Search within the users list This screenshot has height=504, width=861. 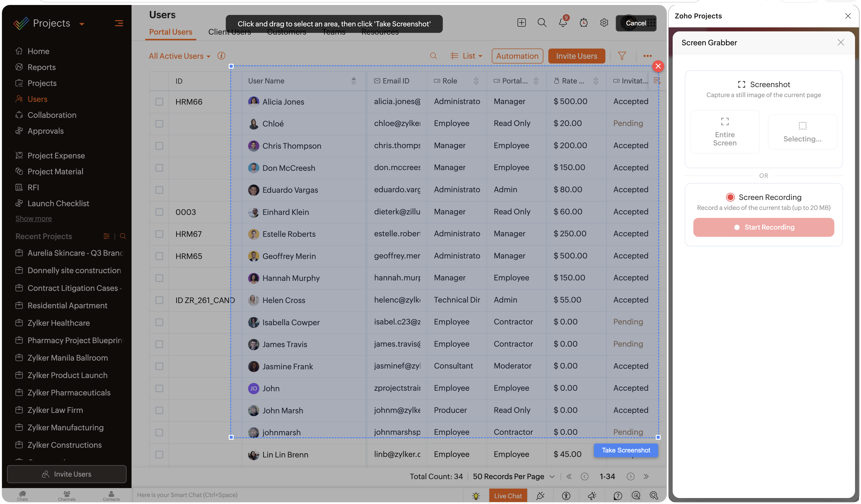(433, 56)
